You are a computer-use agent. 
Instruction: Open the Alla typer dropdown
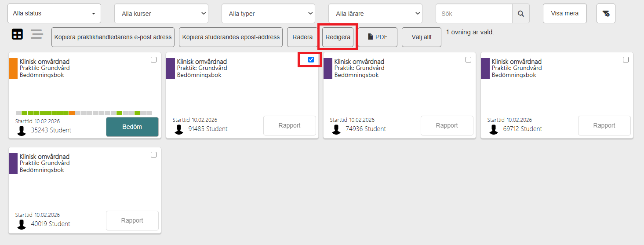pyautogui.click(x=268, y=14)
